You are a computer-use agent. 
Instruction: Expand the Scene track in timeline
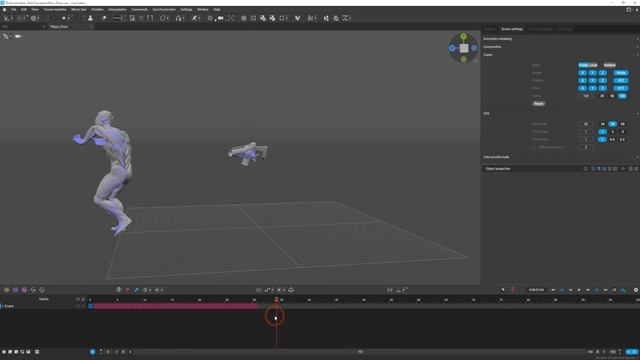[2, 306]
